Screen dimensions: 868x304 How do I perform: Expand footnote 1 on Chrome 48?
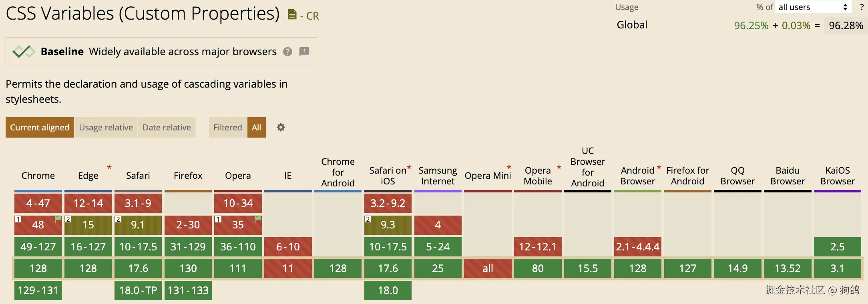pyautogui.click(x=18, y=219)
